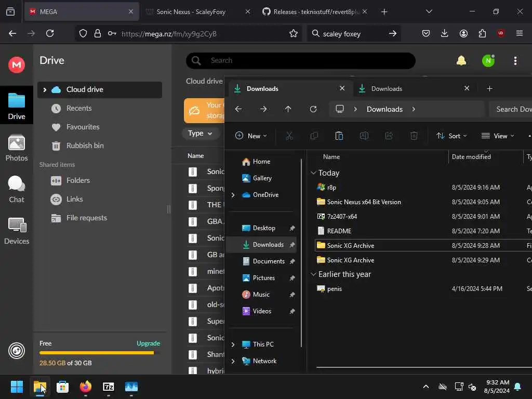The width and height of the screenshot is (532, 399).
Task: Save page to Pocket icon
Action: pos(426,33)
